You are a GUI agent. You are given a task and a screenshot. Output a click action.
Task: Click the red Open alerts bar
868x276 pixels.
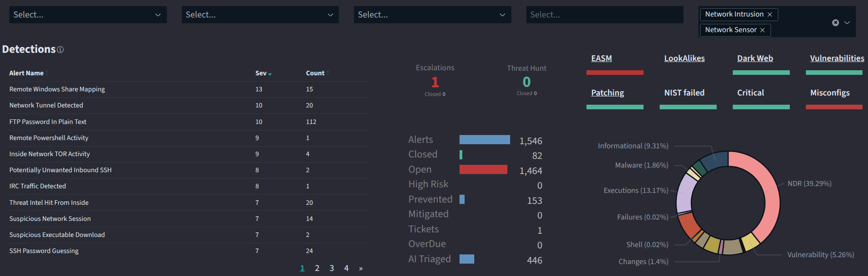point(483,169)
